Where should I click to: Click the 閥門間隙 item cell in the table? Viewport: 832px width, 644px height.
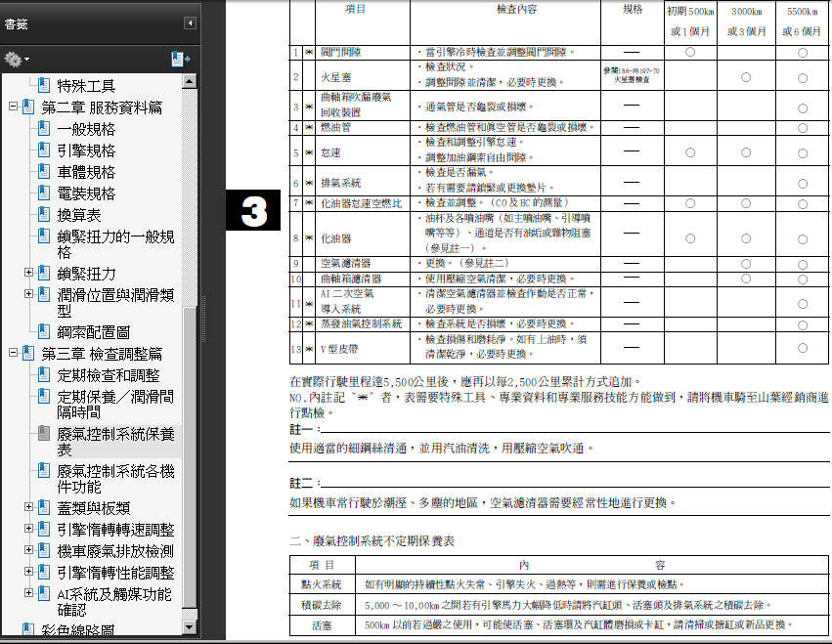[363, 52]
